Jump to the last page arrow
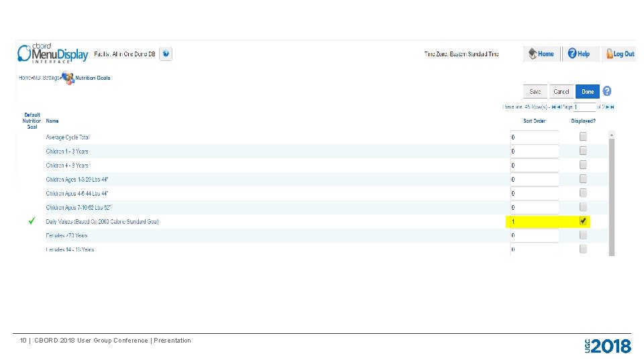644x362 pixels. click(612, 107)
